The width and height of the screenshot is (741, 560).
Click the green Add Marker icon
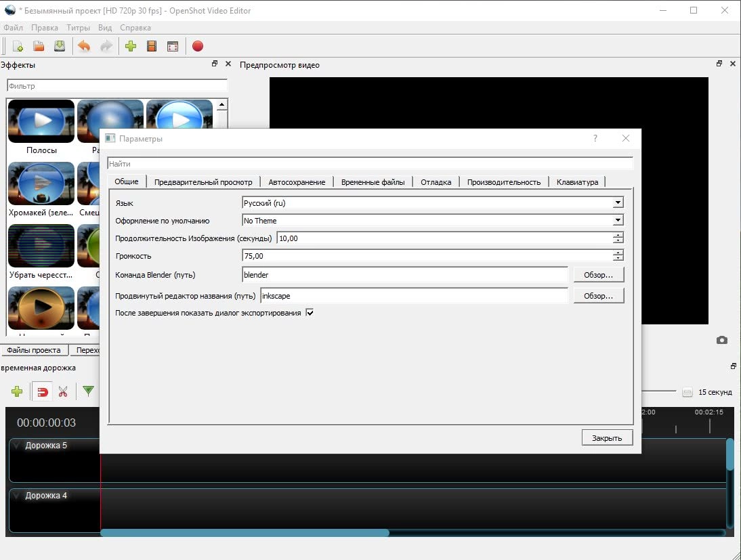tap(88, 391)
